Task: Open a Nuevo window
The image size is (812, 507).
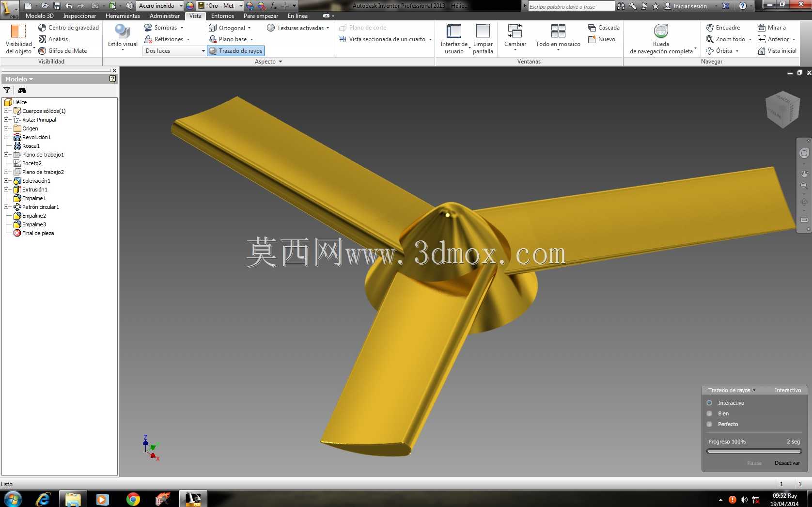Action: [602, 39]
